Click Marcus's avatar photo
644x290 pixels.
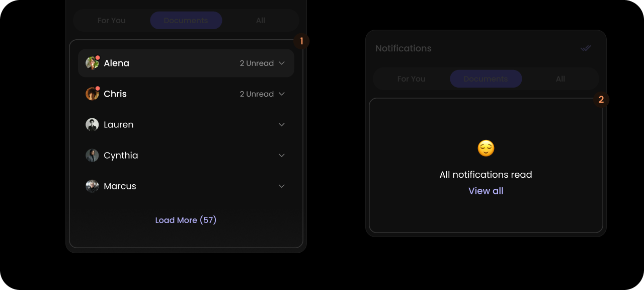[x=92, y=186]
